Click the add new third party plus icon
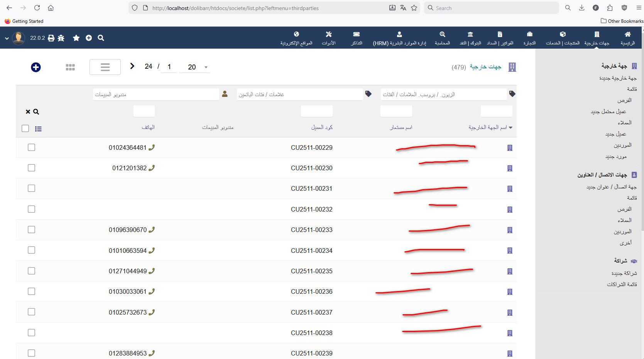Viewport: 644px width, 359px height. (x=36, y=67)
